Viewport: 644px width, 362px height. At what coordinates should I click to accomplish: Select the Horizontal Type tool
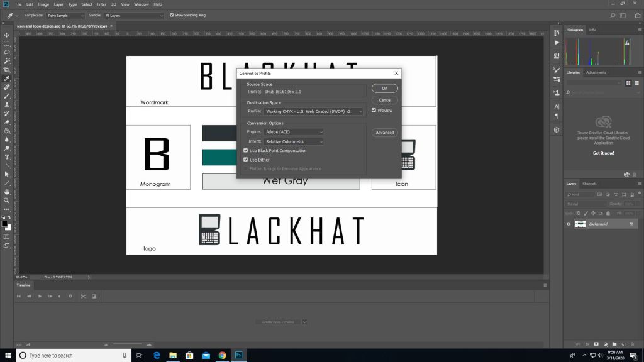(x=6, y=156)
